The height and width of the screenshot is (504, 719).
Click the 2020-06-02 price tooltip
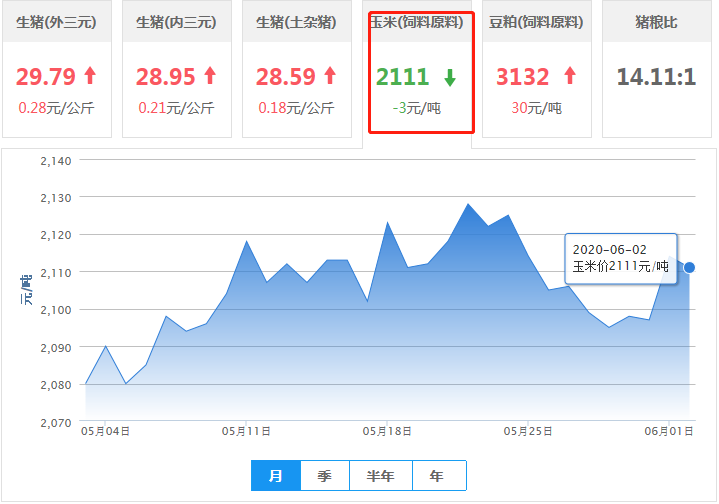click(x=620, y=257)
